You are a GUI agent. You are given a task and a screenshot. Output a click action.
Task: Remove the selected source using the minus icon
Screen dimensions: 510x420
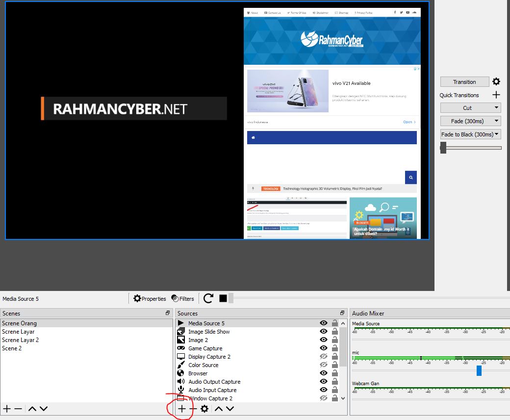(x=193, y=408)
